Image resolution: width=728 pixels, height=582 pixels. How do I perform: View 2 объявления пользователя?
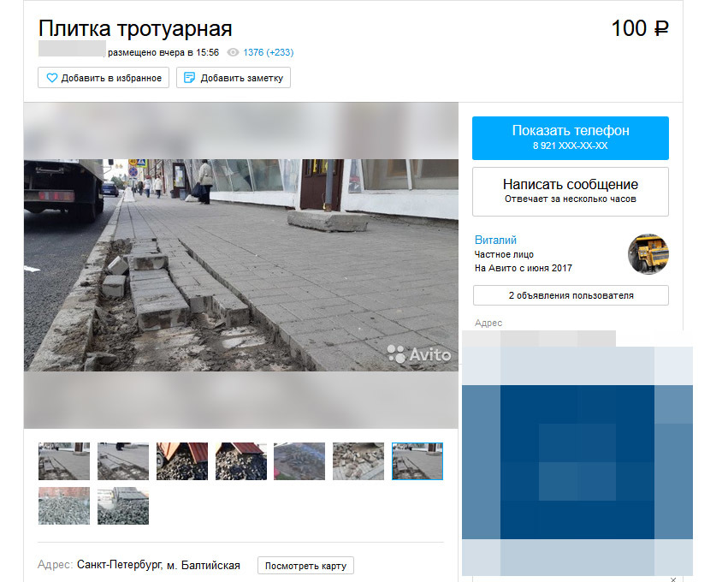(570, 295)
